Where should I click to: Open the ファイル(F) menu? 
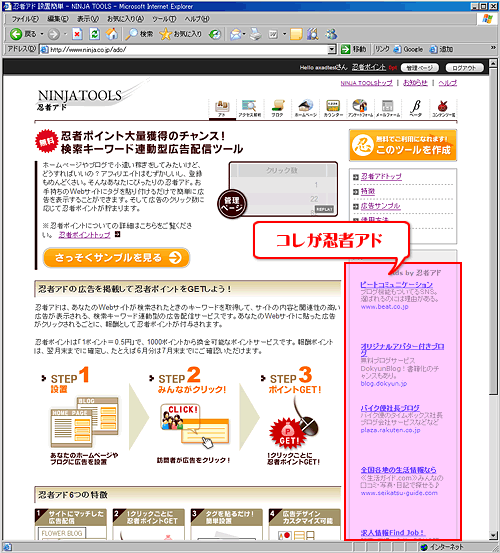(x=25, y=19)
